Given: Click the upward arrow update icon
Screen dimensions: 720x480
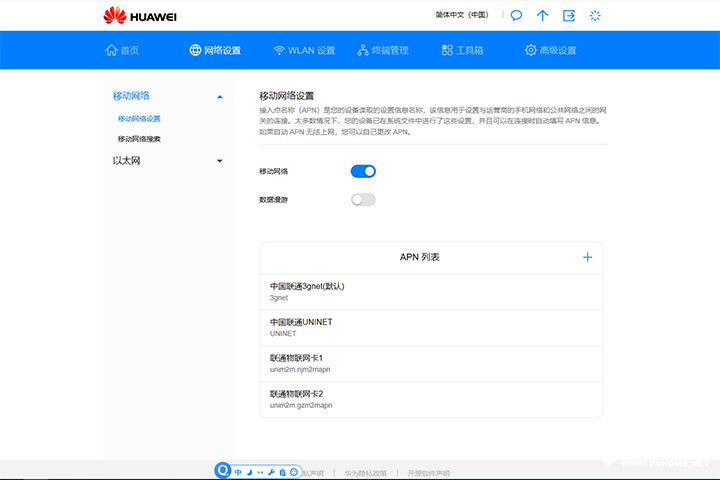Looking at the screenshot, I should point(543,15).
